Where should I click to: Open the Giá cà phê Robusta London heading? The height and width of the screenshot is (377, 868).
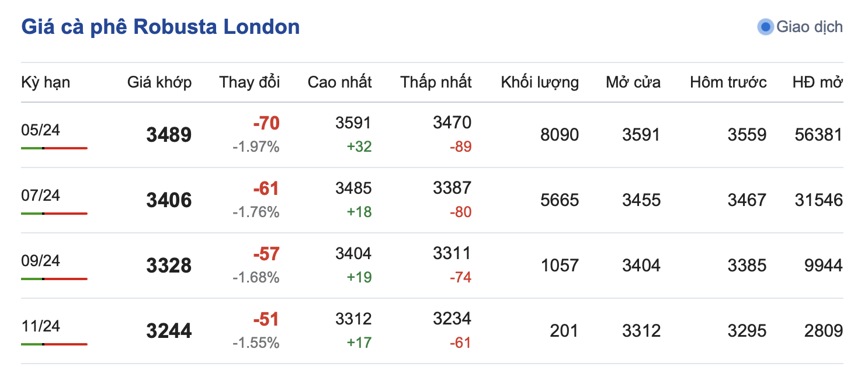pos(161,27)
